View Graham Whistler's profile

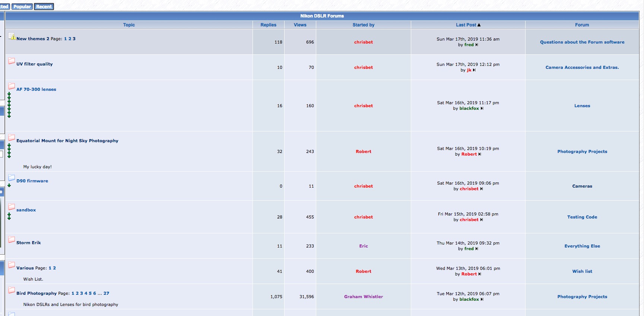364,297
